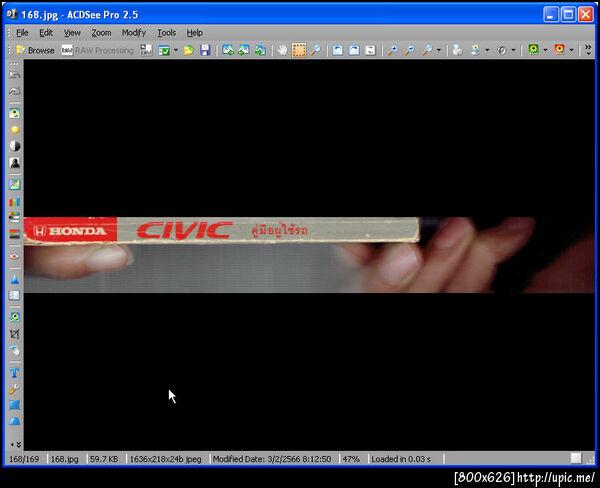Screen dimensions: 600x488
Task: Expand dropdown next to red flower icon
Action: point(571,50)
